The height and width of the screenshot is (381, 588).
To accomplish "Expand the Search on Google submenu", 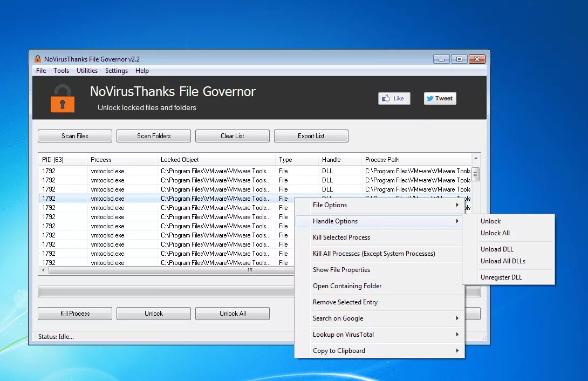I will (x=379, y=318).
